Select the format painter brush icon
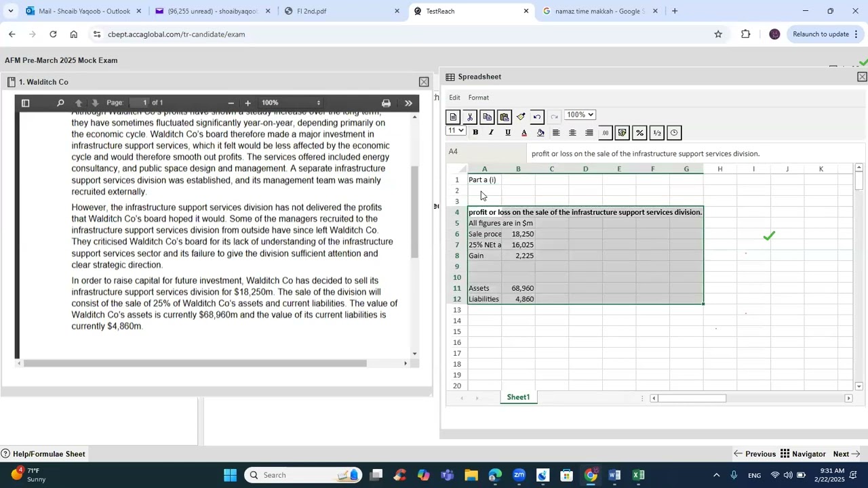 coord(521,117)
